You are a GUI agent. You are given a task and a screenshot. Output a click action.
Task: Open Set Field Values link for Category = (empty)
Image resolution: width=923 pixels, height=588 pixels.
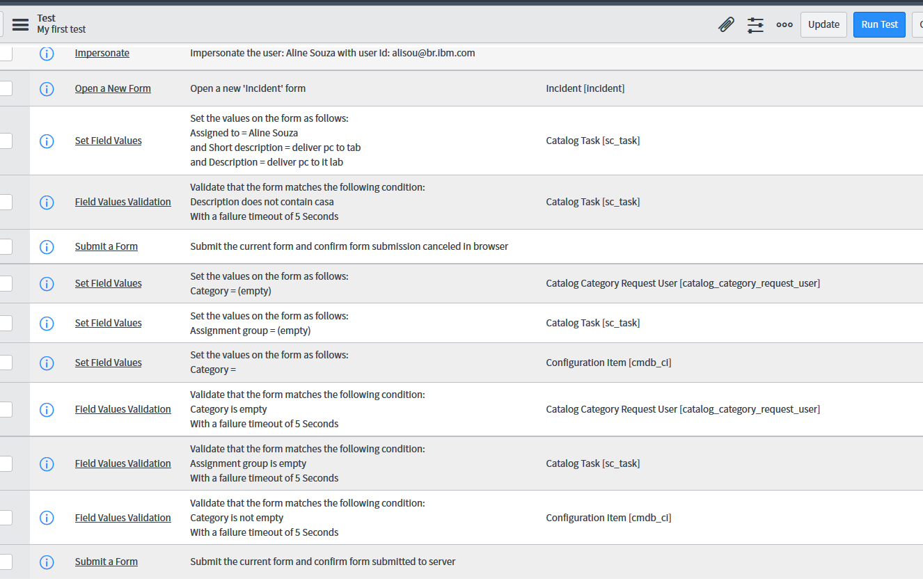pos(109,283)
